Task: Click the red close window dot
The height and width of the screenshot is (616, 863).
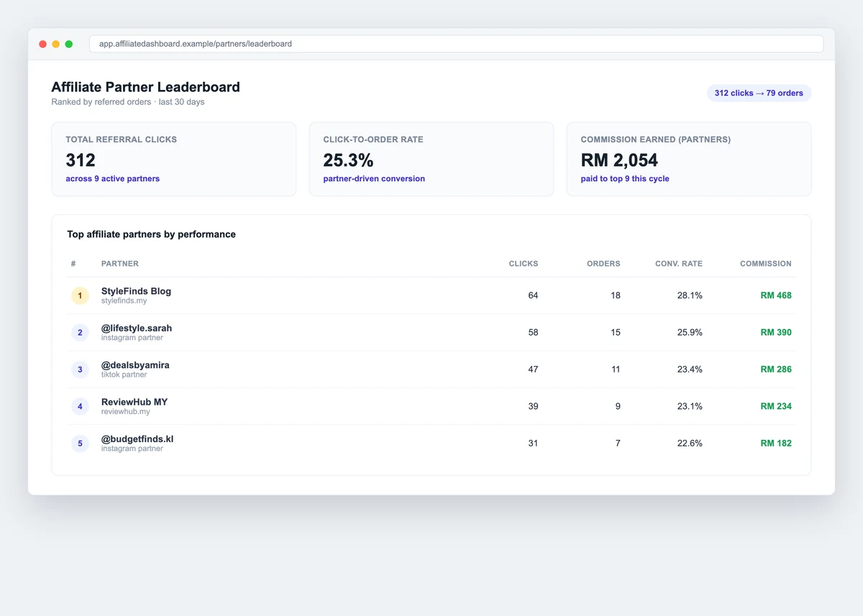Action: 43,44
